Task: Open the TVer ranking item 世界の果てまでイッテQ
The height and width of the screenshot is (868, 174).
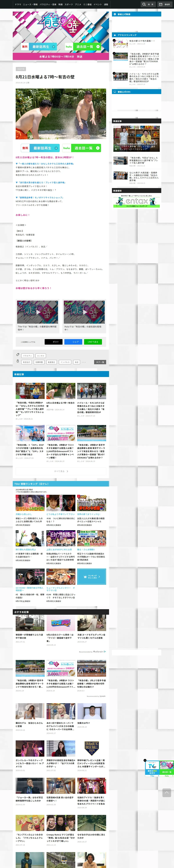Action: click(x=91, y=511)
